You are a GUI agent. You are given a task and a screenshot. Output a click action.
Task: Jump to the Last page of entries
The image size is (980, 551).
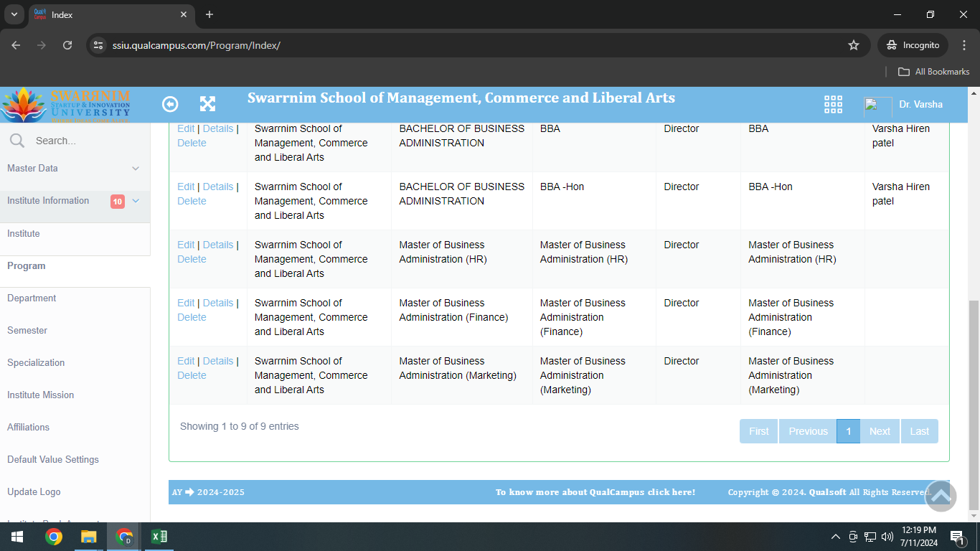(920, 431)
